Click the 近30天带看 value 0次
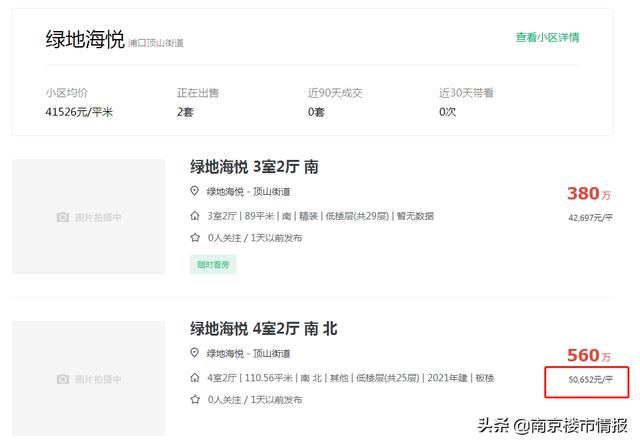Screen dimensions: 640x446 [447, 112]
